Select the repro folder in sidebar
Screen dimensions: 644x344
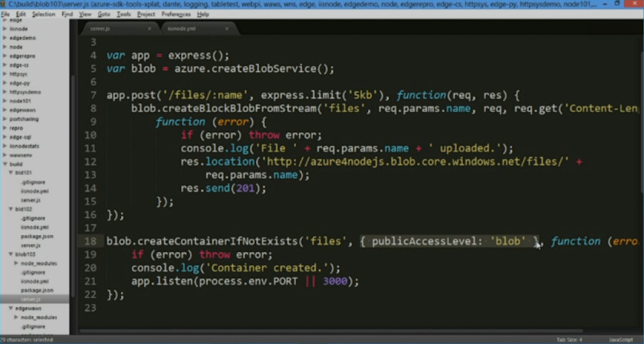click(16, 128)
